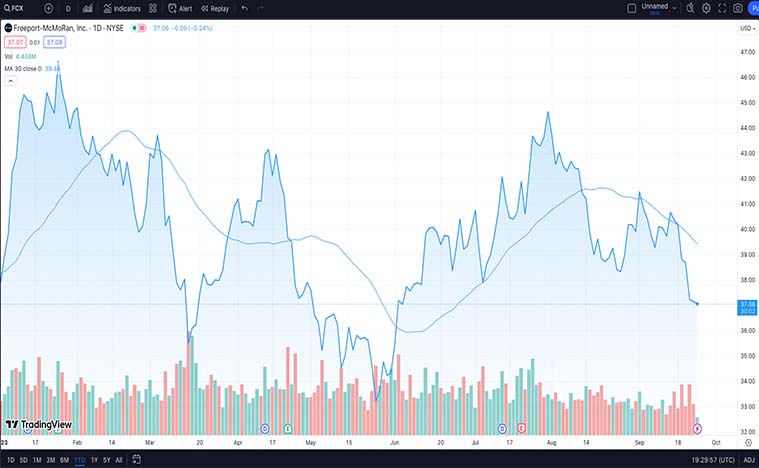Open the indicator templates grid icon
Screen dimensions: 759x468
[x=153, y=8]
